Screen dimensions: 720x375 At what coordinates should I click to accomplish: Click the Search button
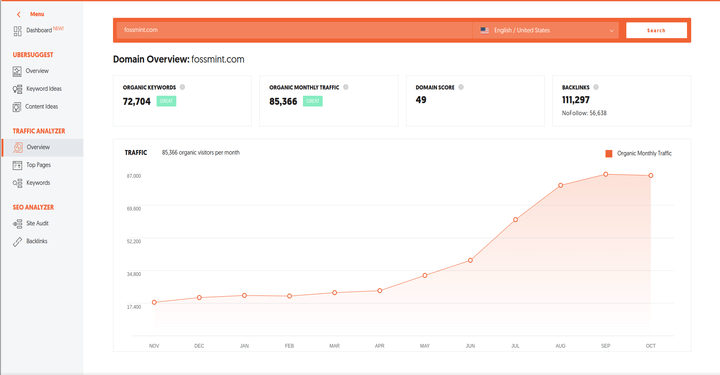[656, 30]
